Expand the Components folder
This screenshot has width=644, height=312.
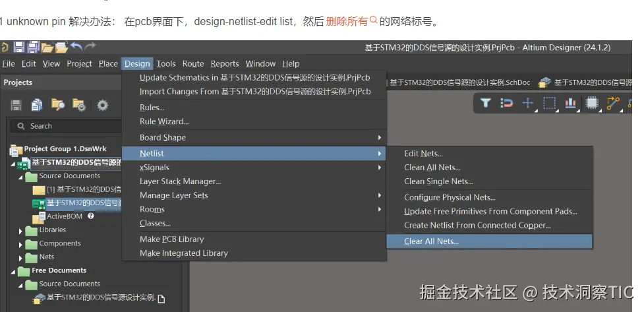tap(20, 245)
